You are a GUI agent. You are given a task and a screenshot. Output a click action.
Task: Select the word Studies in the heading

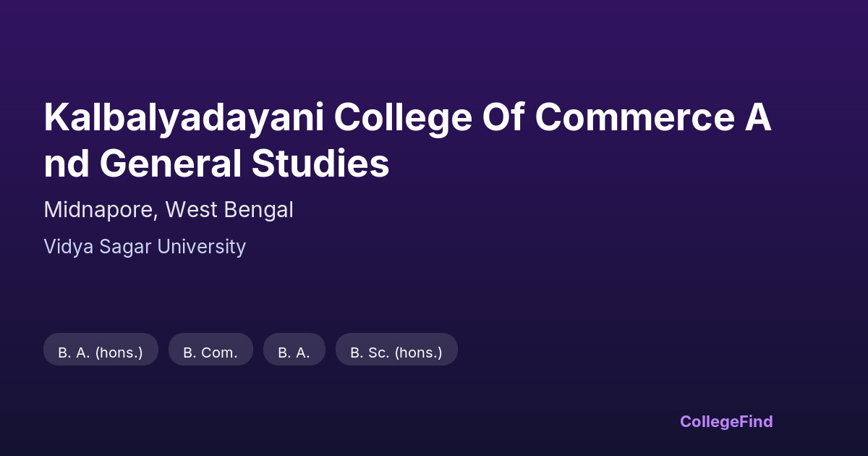point(320,164)
